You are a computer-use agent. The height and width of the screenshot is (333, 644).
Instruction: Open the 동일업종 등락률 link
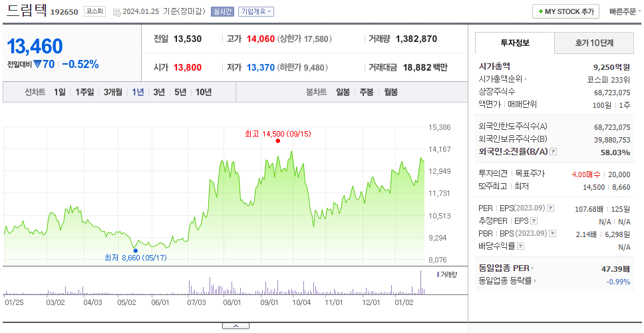tap(505, 281)
